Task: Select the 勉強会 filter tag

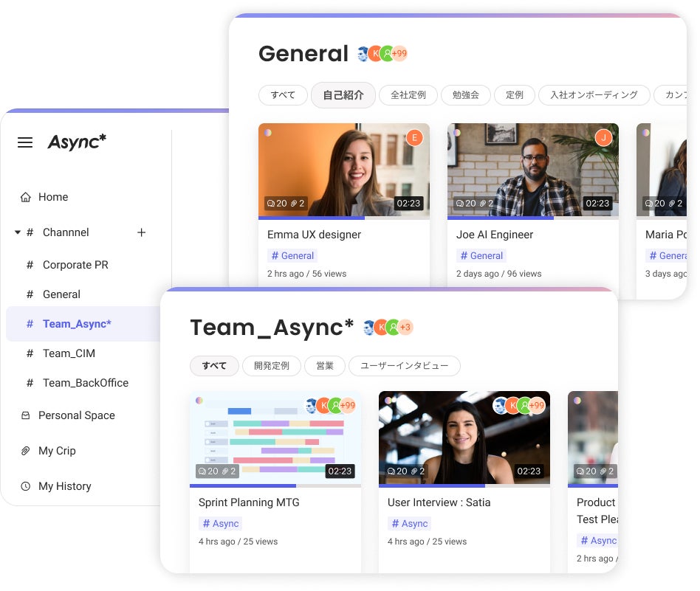Action: [466, 95]
